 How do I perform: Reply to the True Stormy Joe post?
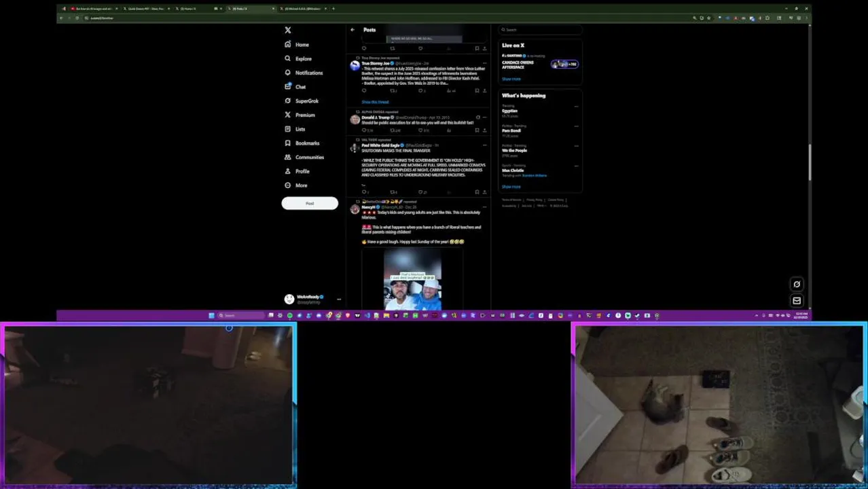pyautogui.click(x=364, y=90)
